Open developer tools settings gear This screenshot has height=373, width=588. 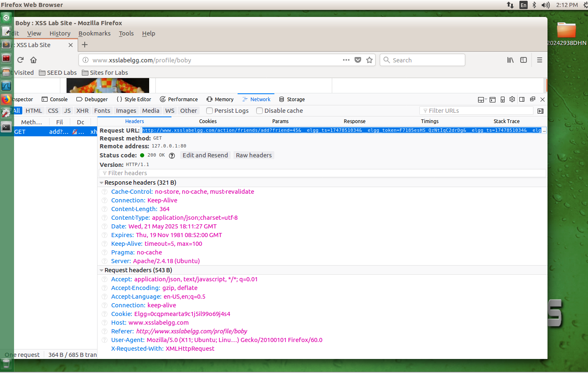512,99
